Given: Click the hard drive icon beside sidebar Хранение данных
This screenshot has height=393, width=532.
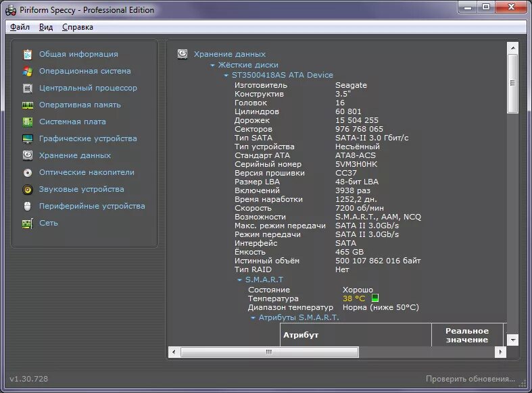Looking at the screenshot, I should click(x=28, y=155).
